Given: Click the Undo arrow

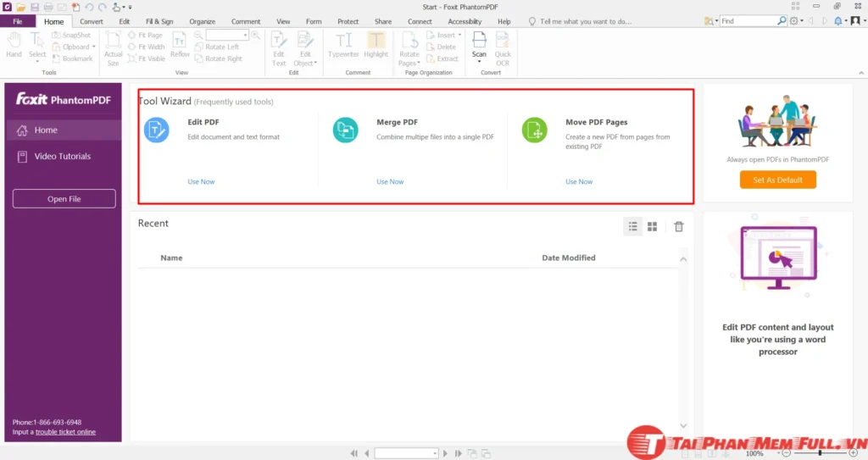Looking at the screenshot, I should [89, 7].
